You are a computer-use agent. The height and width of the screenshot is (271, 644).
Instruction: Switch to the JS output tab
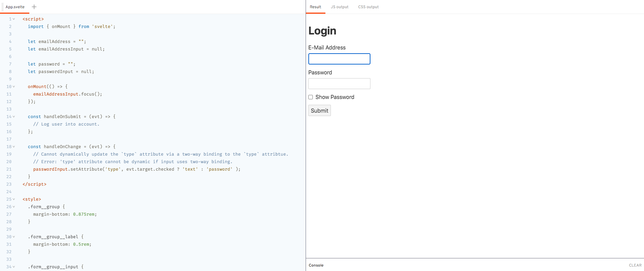tap(340, 7)
